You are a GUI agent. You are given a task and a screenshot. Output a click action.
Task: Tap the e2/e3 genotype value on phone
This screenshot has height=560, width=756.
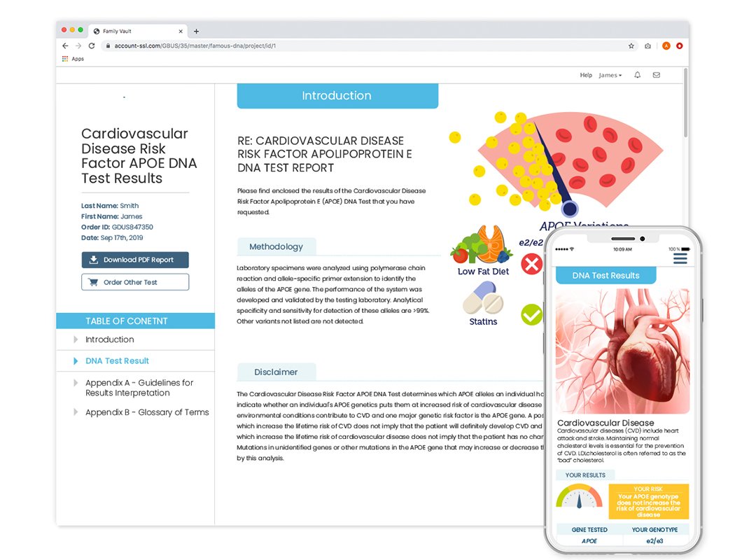point(654,540)
